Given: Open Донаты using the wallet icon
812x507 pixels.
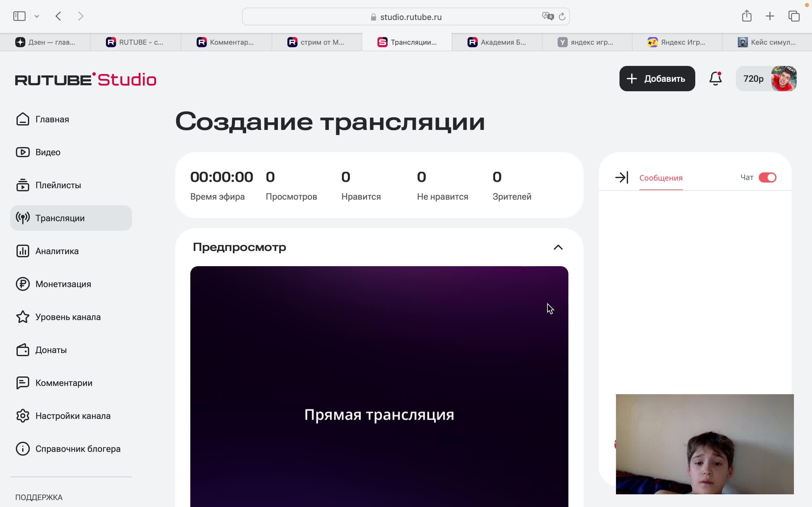Looking at the screenshot, I should click(x=23, y=350).
